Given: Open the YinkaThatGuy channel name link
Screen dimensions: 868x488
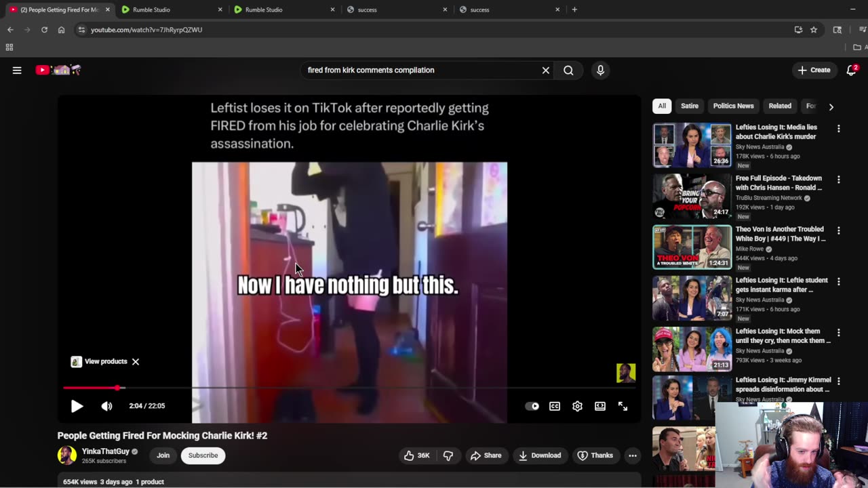Looking at the screenshot, I should [x=106, y=451].
